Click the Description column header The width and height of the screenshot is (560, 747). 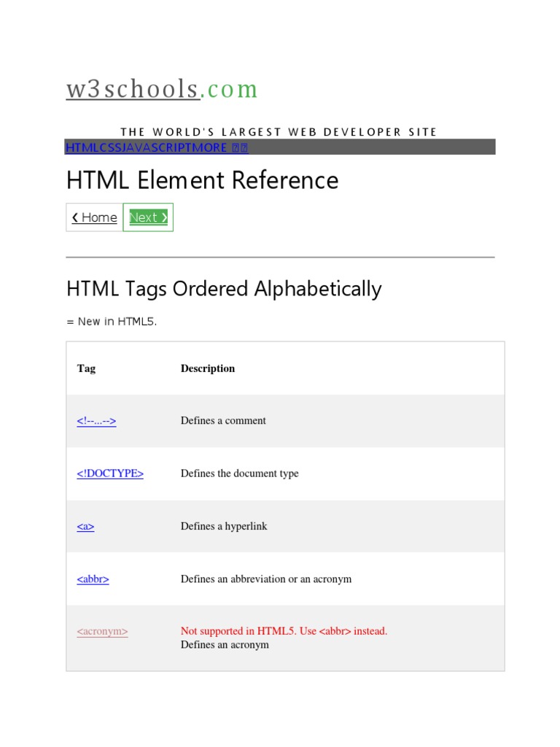click(208, 368)
